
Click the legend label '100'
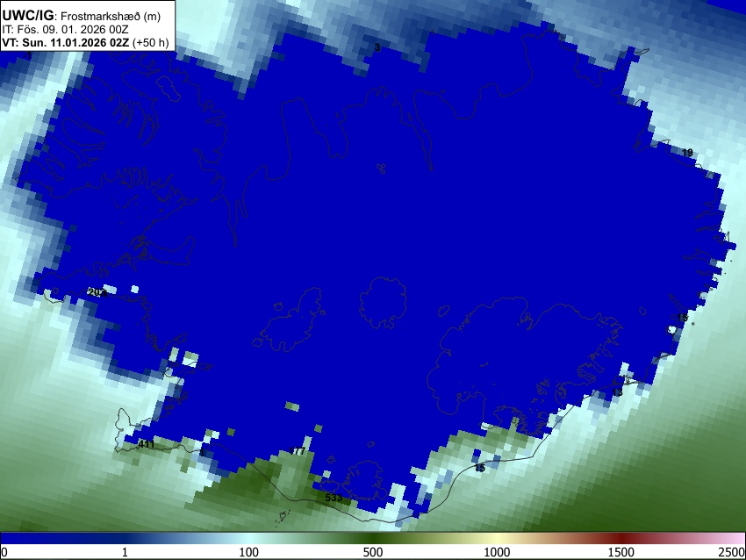248,552
